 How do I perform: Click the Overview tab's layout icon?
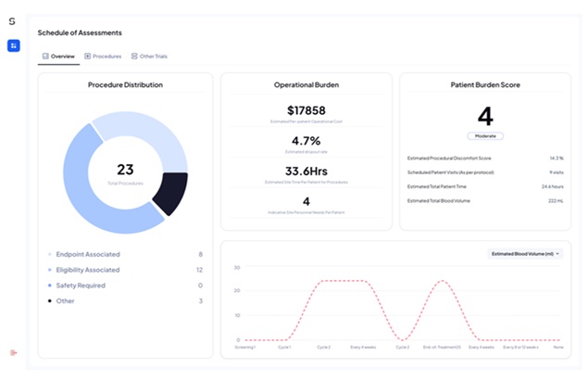pyautogui.click(x=44, y=57)
